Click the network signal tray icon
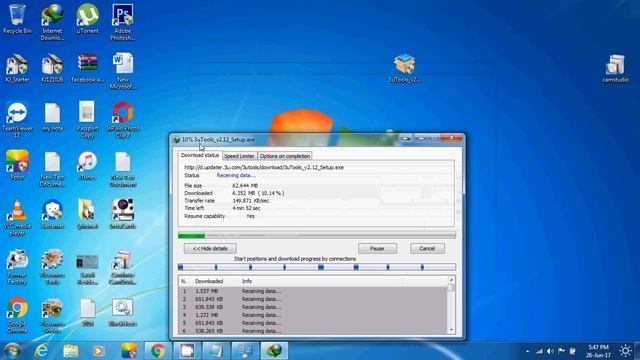 [x=540, y=351]
